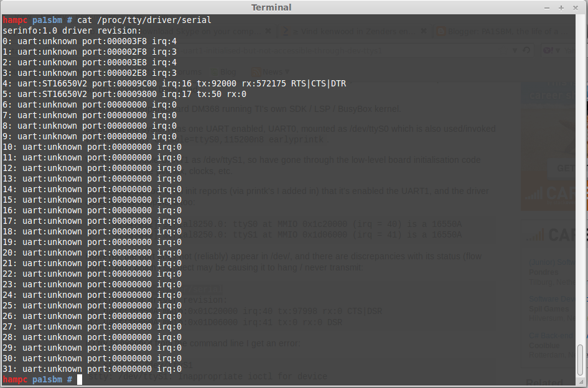Click the row beginning with '13:'
This screenshot has height=388, width=588.
tap(92, 179)
